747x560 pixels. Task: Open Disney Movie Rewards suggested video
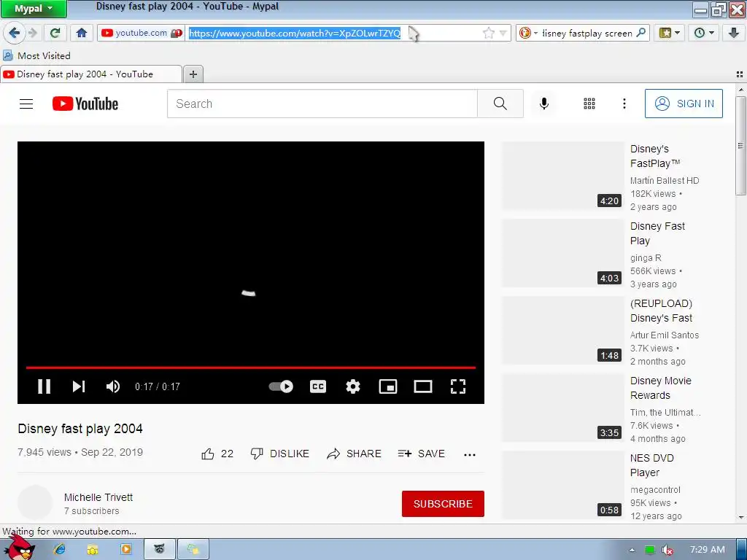[x=660, y=388]
